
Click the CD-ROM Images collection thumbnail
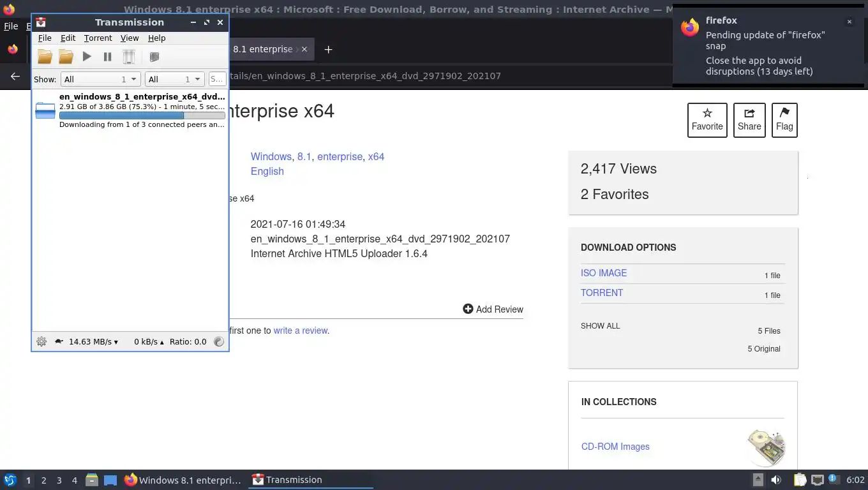pyautogui.click(x=766, y=447)
